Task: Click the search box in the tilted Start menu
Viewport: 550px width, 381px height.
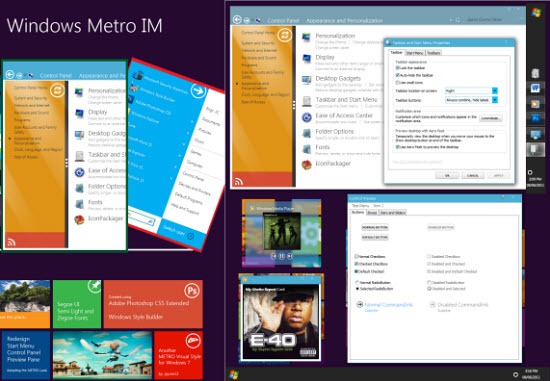Action: [x=141, y=218]
